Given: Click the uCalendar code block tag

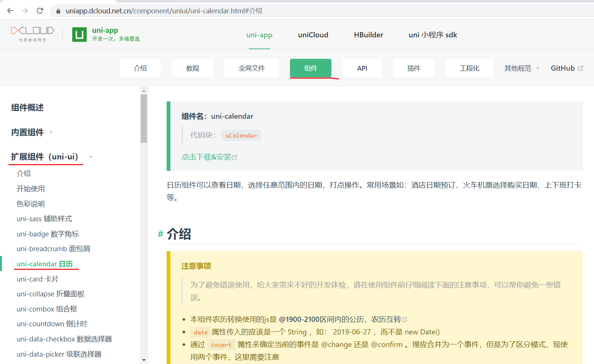Looking at the screenshot, I should [241, 135].
